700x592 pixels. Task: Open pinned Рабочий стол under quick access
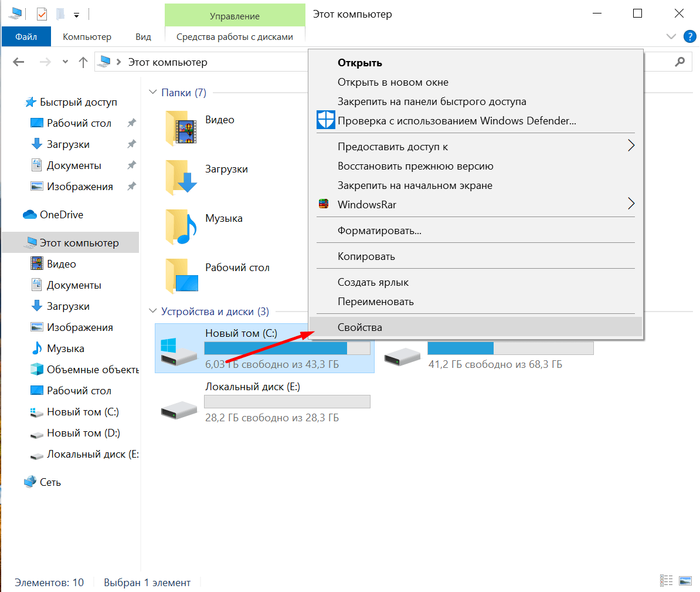coord(79,123)
